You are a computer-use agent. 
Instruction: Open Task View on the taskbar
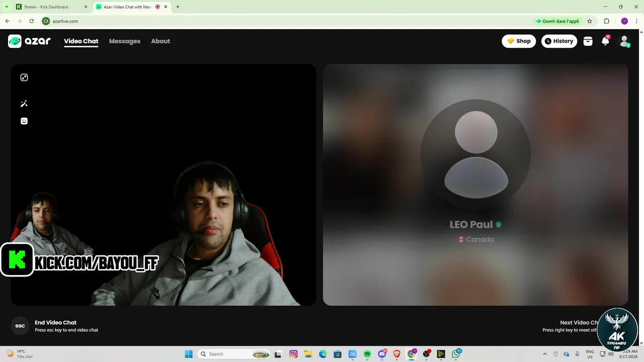coord(278,354)
